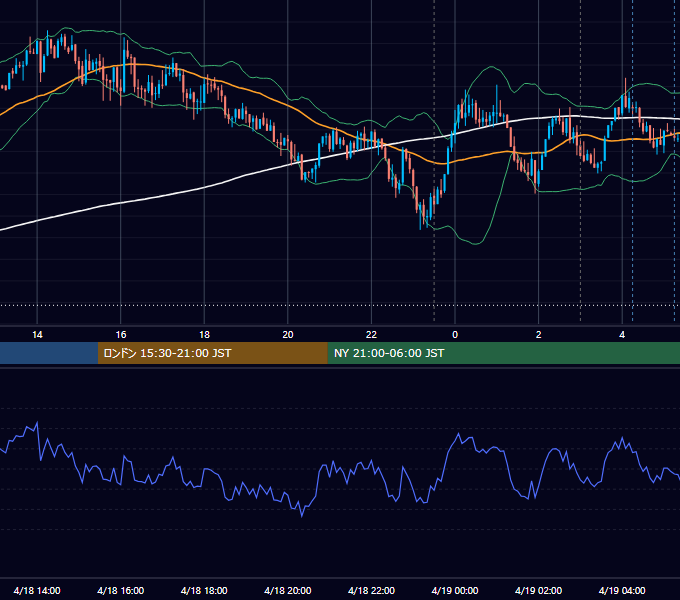Click the 4/19 02:00 time label
Screen dimensions: 680x600
[538, 590]
